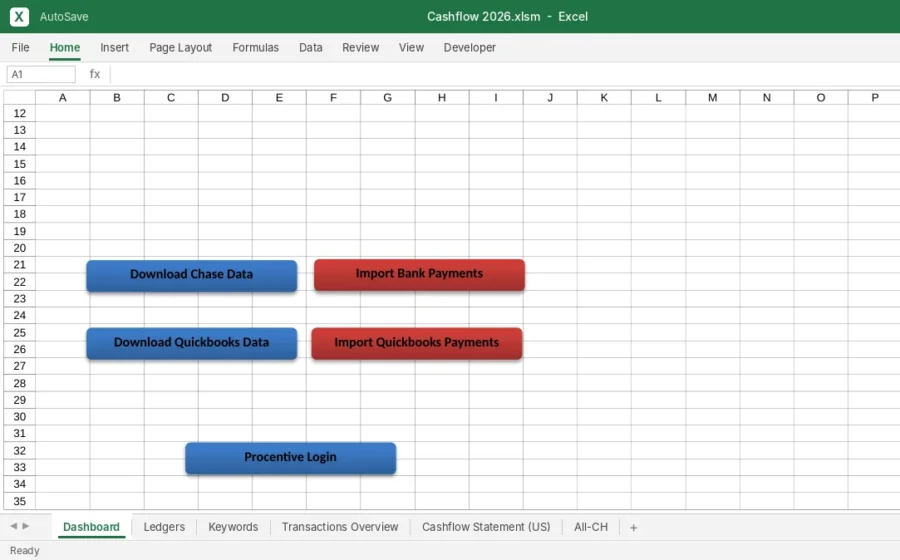
Task: Open the Page Layout tab
Action: coord(180,48)
